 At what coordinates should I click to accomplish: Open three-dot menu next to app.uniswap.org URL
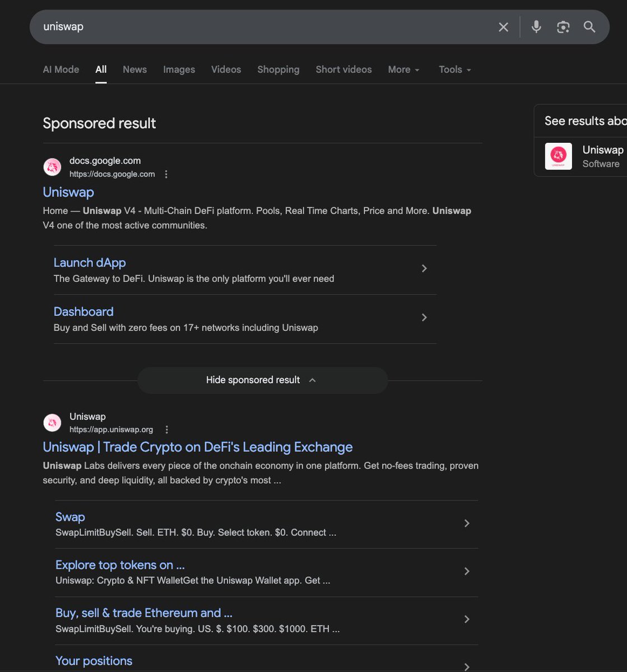point(166,430)
